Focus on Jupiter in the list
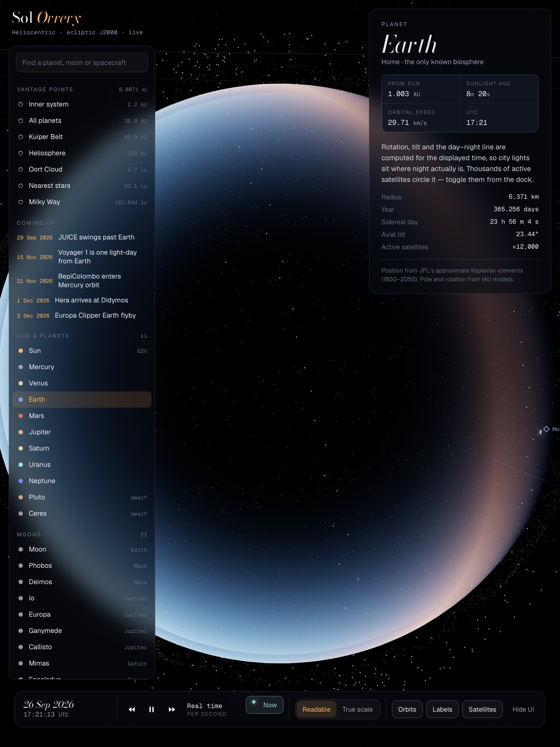This screenshot has height=747, width=560. (x=82, y=432)
